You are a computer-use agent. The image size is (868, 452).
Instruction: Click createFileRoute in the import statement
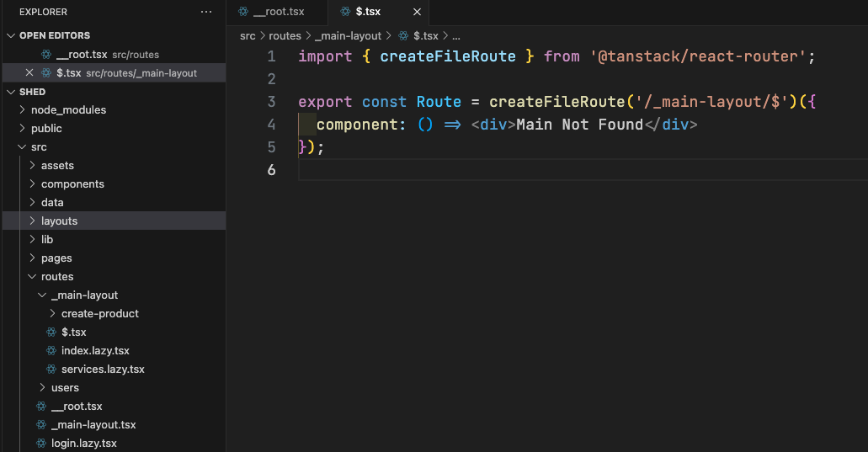point(447,56)
